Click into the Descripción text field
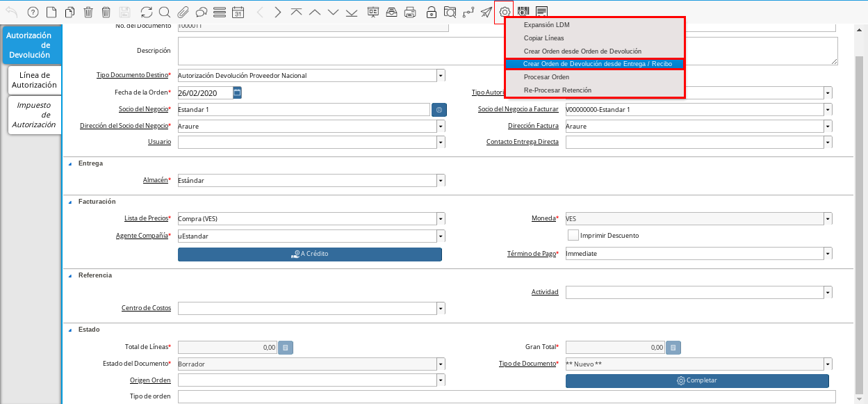The height and width of the screenshot is (404, 868). coord(507,51)
